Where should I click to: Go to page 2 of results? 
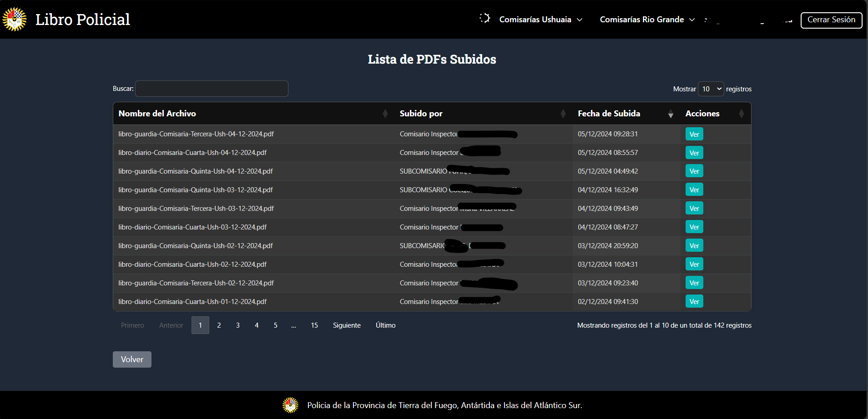coord(219,325)
